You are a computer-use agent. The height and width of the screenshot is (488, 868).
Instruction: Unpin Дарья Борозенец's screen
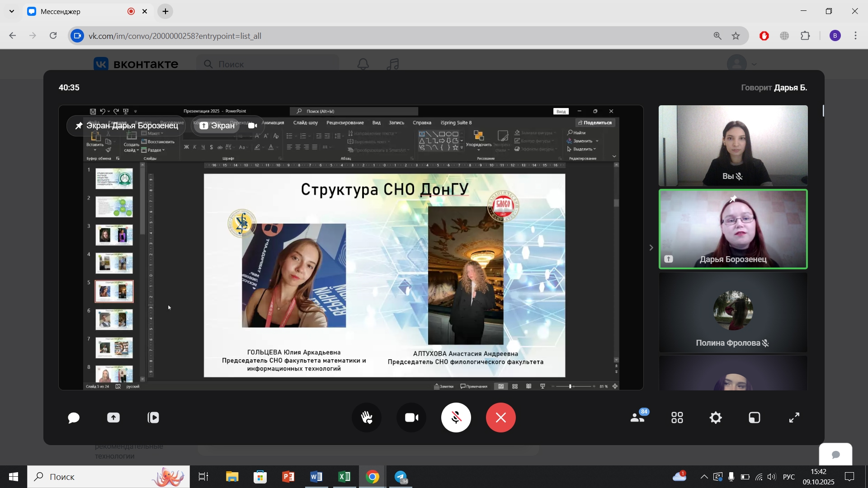click(x=79, y=126)
